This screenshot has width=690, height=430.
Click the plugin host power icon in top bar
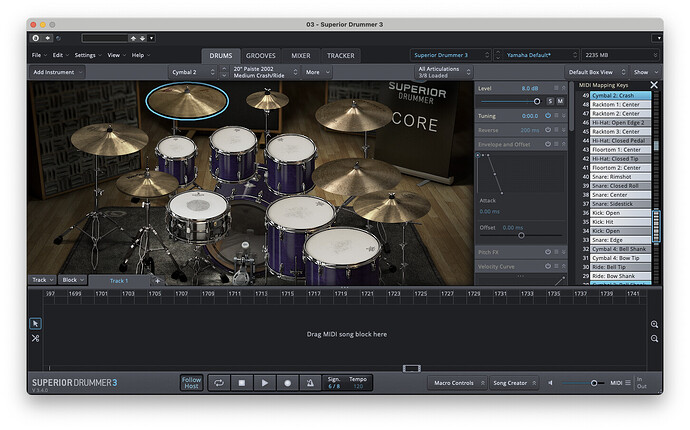[x=36, y=38]
